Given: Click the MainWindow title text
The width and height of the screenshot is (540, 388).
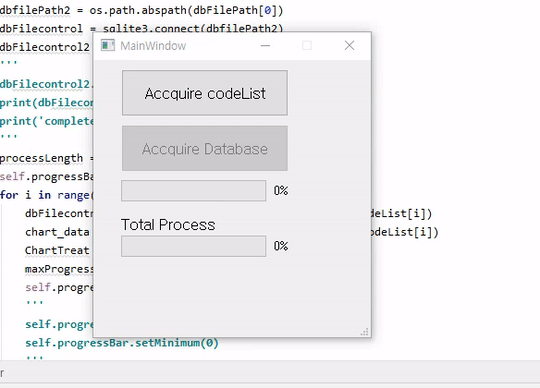Looking at the screenshot, I should pyautogui.click(x=153, y=46).
